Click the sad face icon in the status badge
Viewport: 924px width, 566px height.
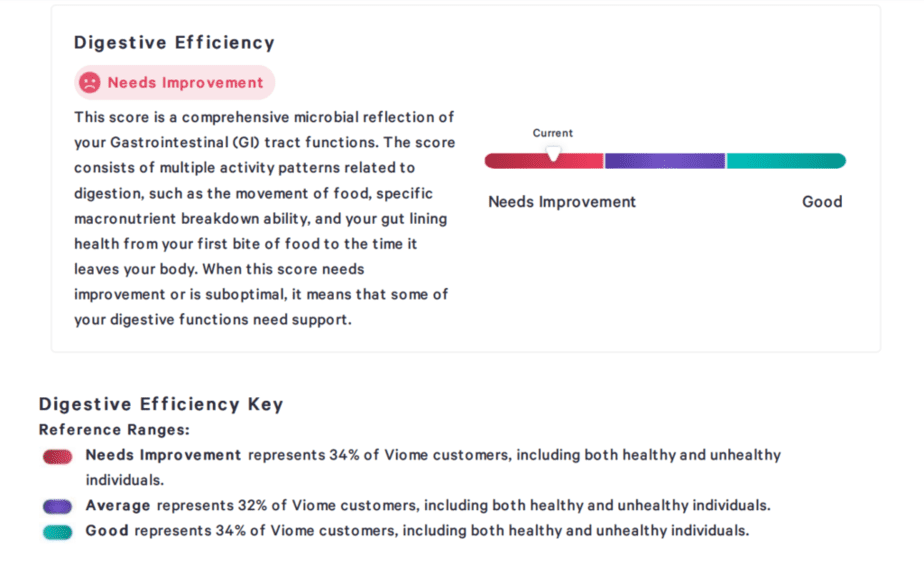pyautogui.click(x=90, y=83)
